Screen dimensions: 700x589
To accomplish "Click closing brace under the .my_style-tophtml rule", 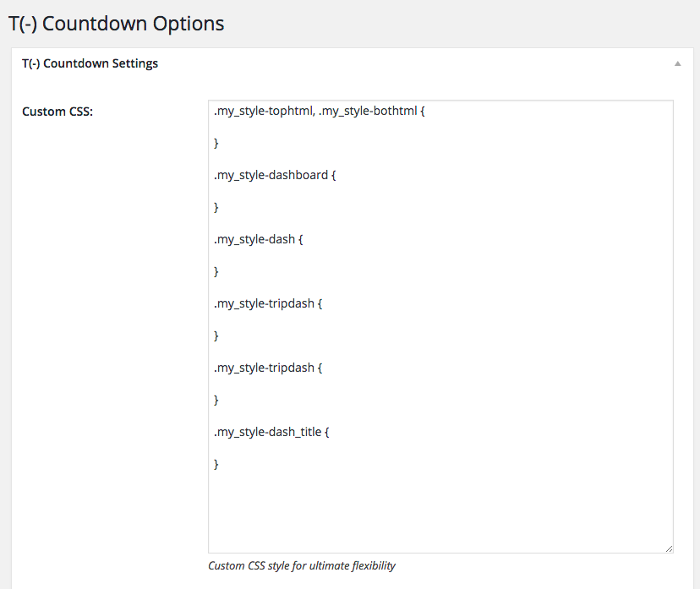I will pyautogui.click(x=217, y=144).
